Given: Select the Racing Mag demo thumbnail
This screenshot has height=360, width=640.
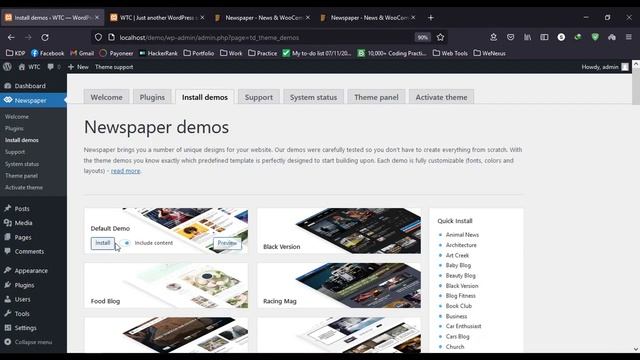Looking at the screenshot, I should 339,285.
